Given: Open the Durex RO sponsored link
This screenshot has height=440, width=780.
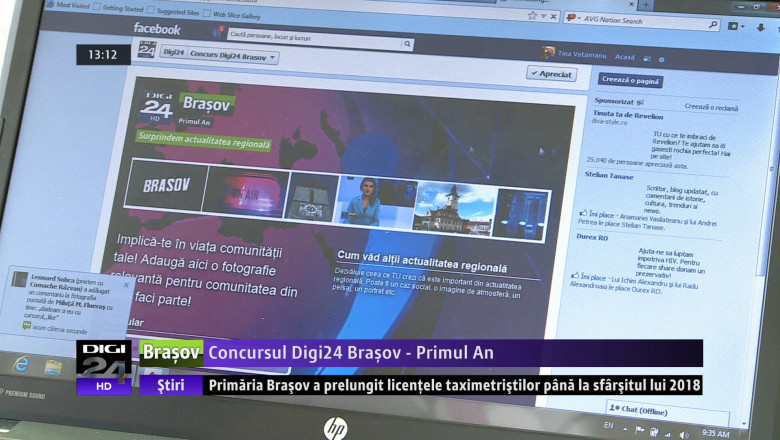Looking at the screenshot, I should tap(592, 237).
